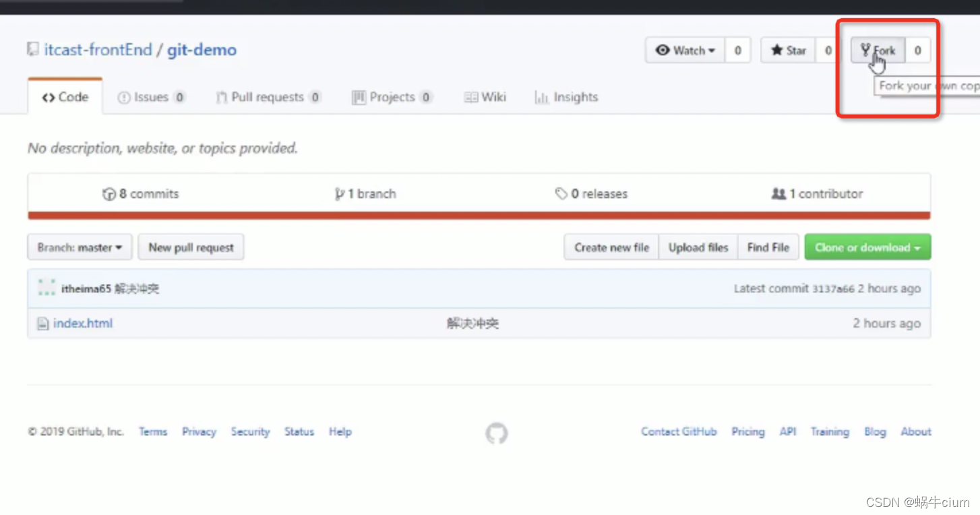980x515 pixels.
Task: Open the Security footer link
Action: pyautogui.click(x=250, y=432)
